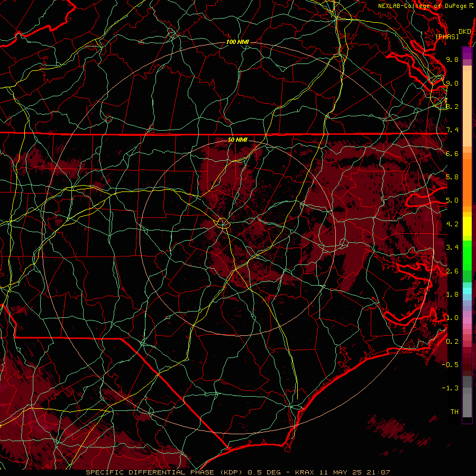Click the orange segment of the color bar

pos(467,182)
